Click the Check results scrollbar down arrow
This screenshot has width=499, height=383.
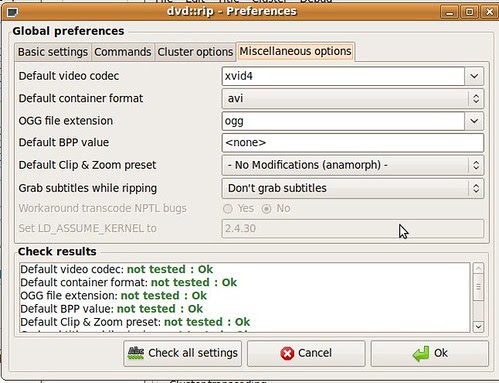pos(478,327)
